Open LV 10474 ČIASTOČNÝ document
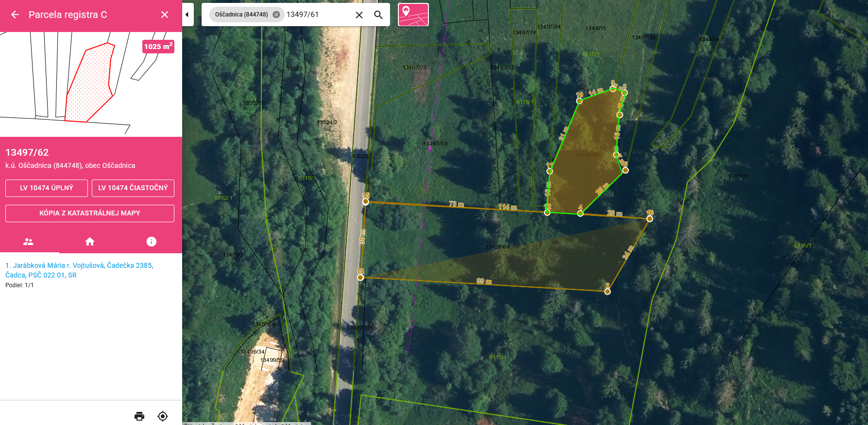 click(133, 188)
